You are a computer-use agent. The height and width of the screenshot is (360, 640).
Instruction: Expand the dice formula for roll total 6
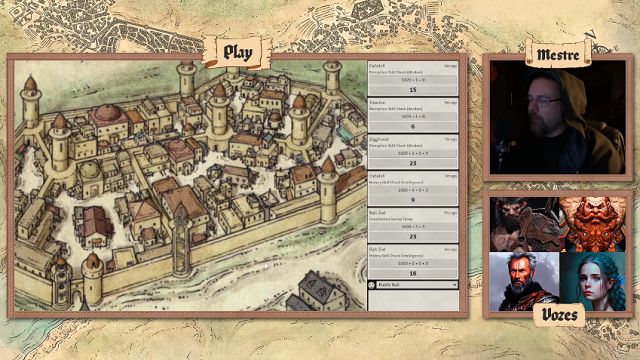[x=413, y=117]
